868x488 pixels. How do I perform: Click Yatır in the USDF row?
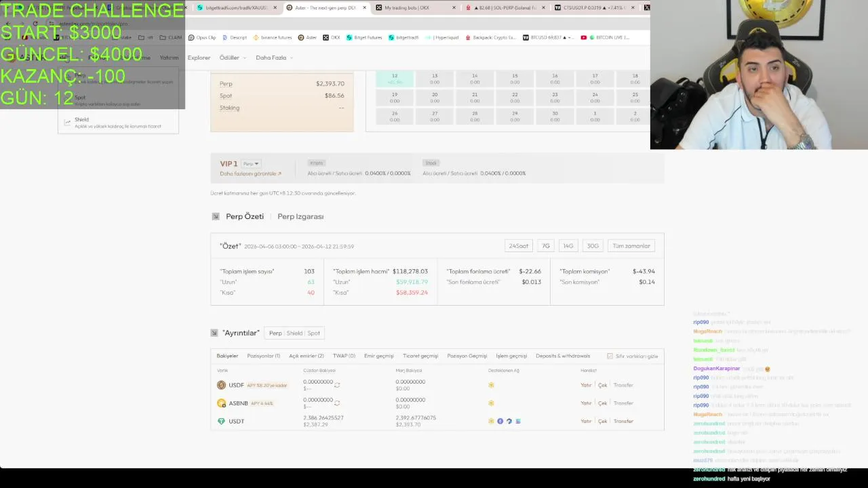(586, 385)
